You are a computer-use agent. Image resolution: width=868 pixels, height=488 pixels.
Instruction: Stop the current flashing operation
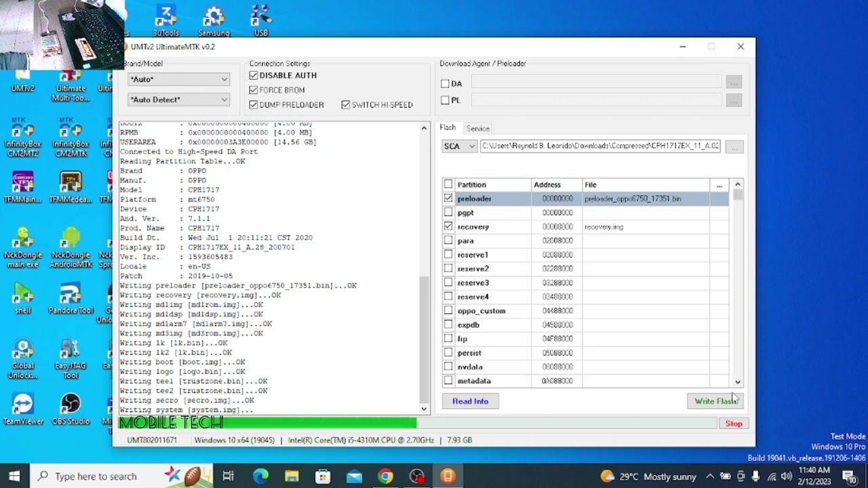pyautogui.click(x=734, y=424)
